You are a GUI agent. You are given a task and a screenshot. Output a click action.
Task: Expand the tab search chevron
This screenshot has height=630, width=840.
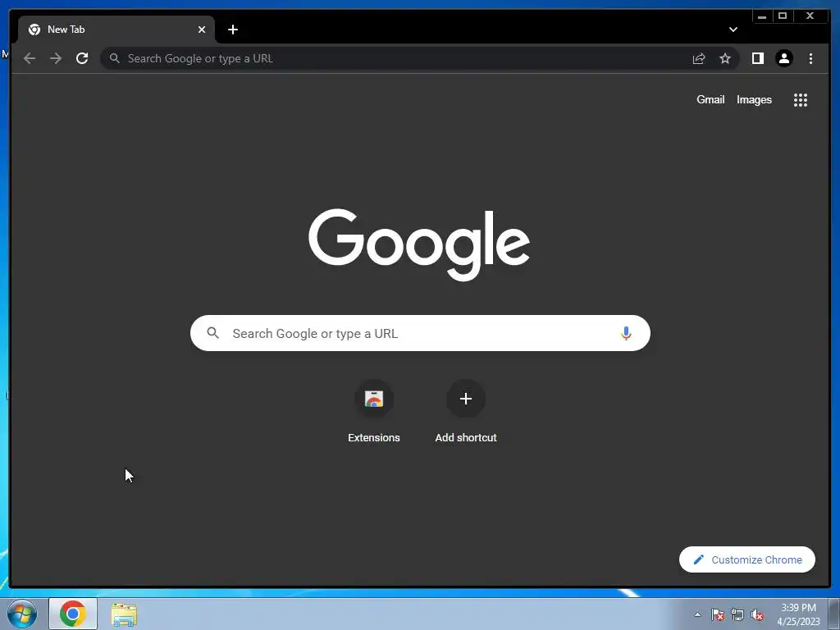tap(733, 30)
